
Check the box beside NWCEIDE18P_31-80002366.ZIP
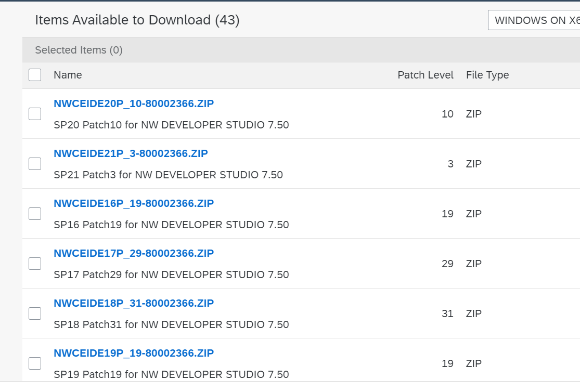tap(35, 313)
